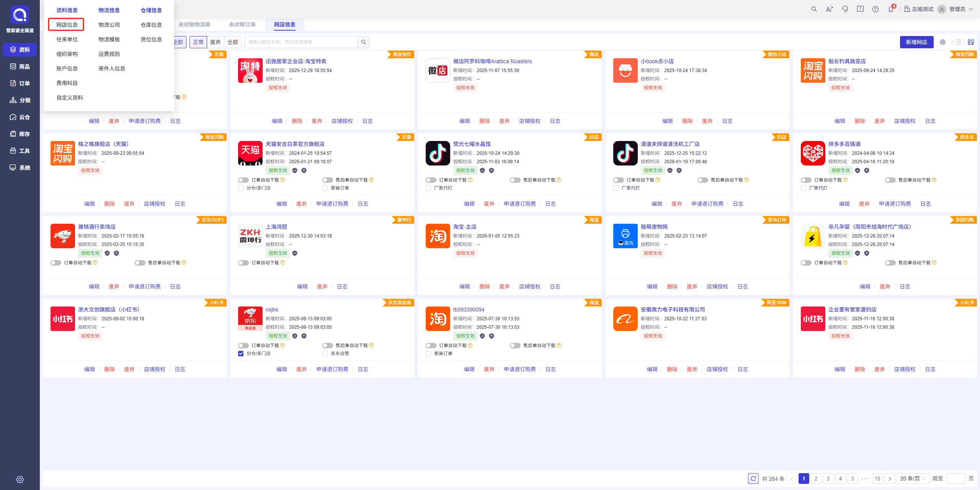Refresh the store list
The width and height of the screenshot is (980, 490).
pos(753,479)
